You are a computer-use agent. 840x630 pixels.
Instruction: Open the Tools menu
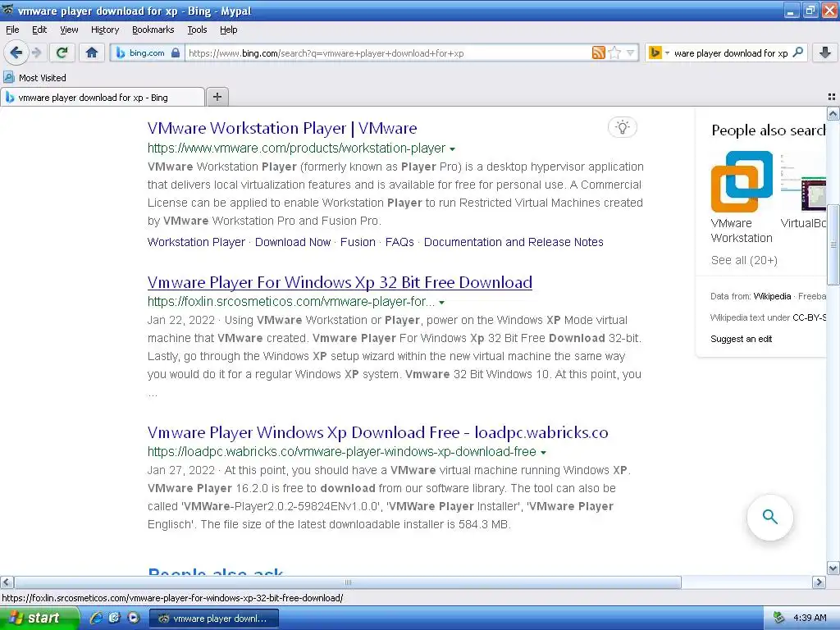click(x=197, y=30)
